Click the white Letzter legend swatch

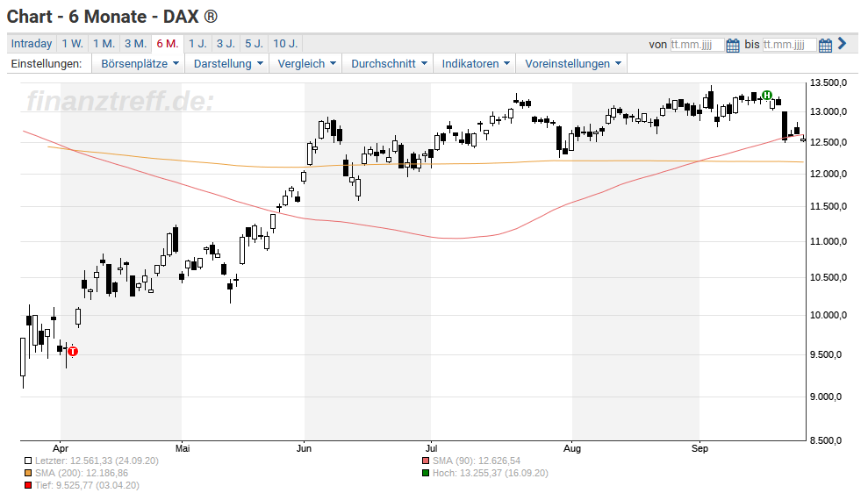click(28, 461)
